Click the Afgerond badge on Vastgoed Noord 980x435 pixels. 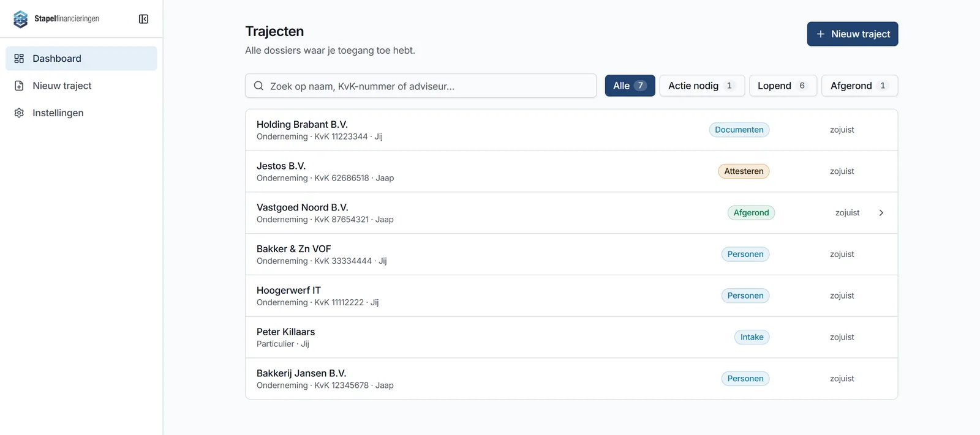pyautogui.click(x=751, y=213)
